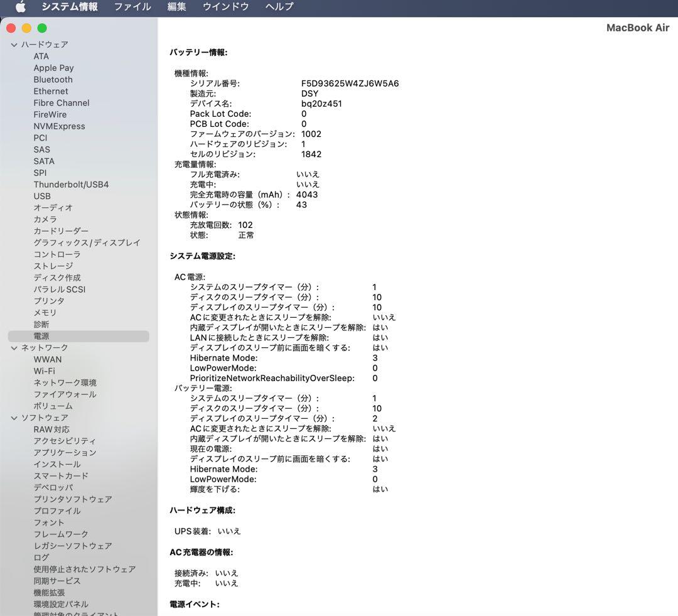Open the ヘルプ menu

pyautogui.click(x=278, y=7)
